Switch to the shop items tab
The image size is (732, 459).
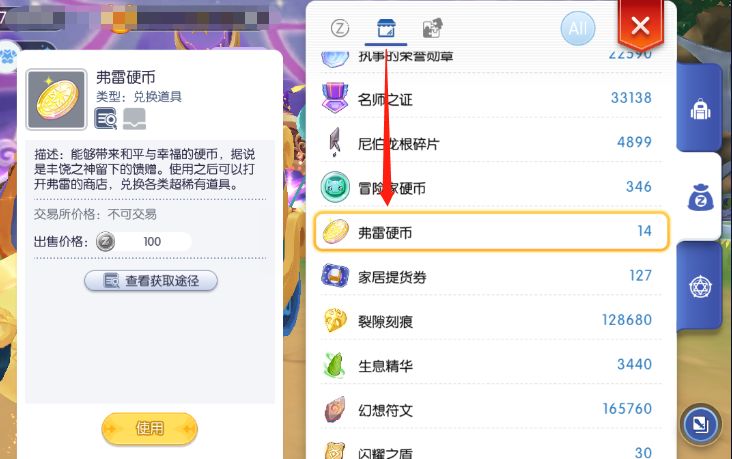pyautogui.click(x=386, y=28)
